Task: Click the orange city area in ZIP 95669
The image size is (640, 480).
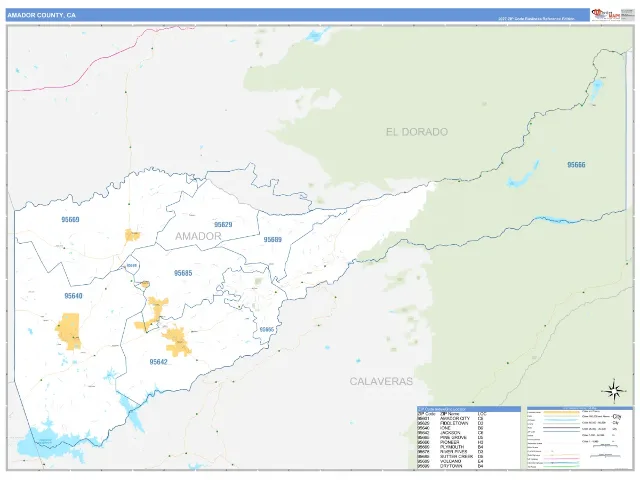Action: pyautogui.click(x=132, y=236)
